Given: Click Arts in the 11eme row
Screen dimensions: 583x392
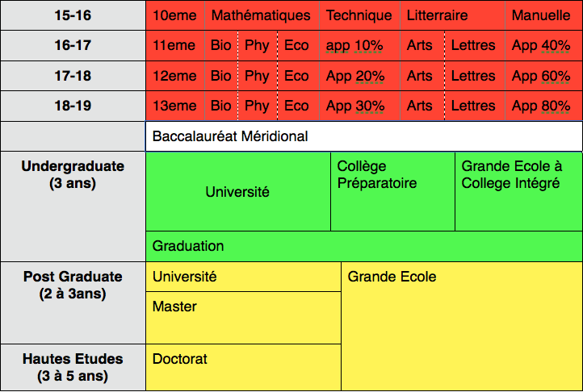Looking at the screenshot, I should [420, 45].
